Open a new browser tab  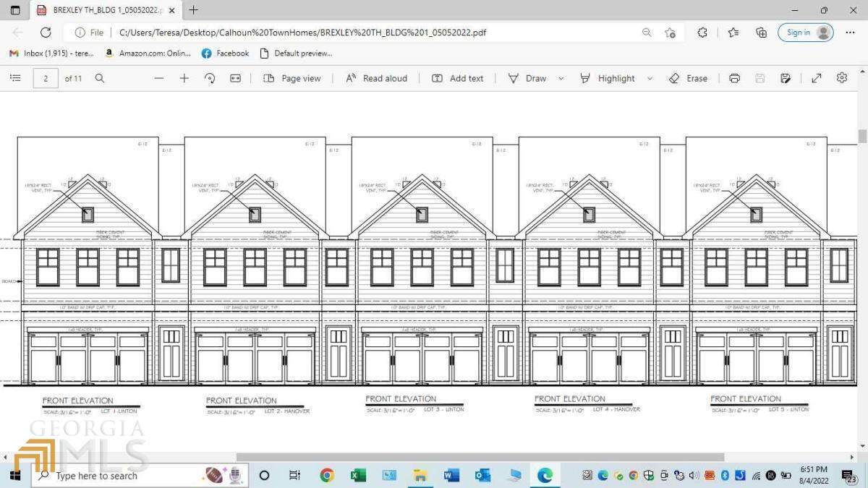193,10
